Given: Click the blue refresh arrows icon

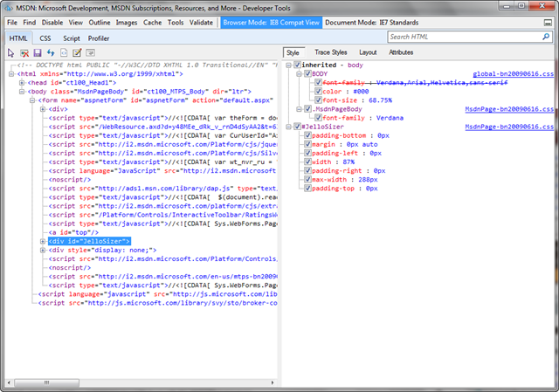Looking at the screenshot, I should 51,53.
